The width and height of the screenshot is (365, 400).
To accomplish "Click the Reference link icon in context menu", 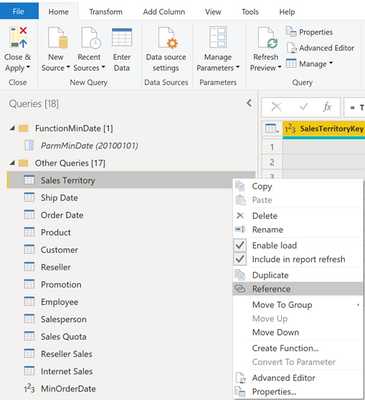I will (240, 289).
